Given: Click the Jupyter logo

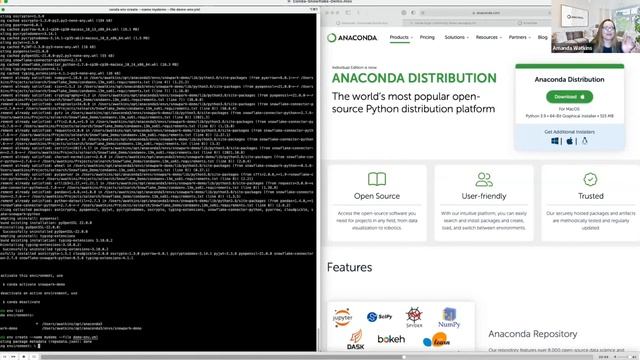Looking at the screenshot, I should pos(342,317).
